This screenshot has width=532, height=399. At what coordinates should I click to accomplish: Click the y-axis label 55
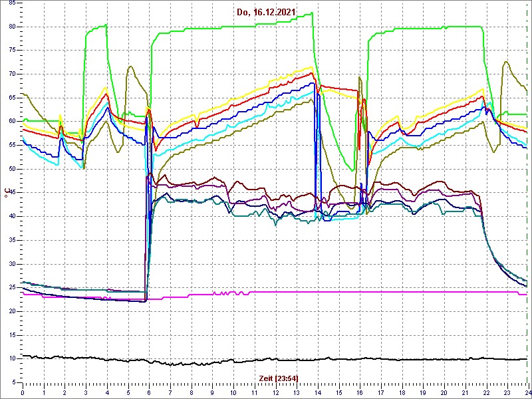pyautogui.click(x=12, y=145)
